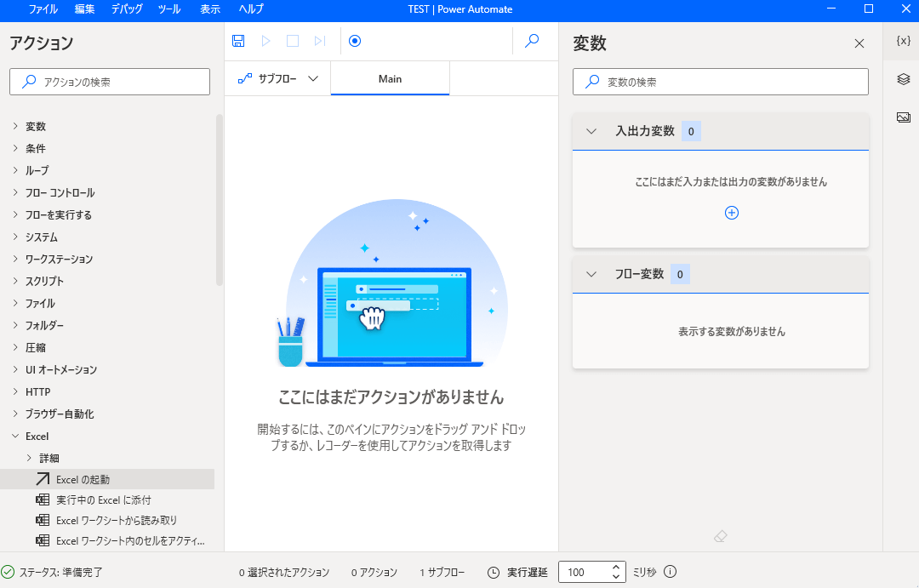919x588 pixels.
Task: Run the flow with the play icon
Action: pyautogui.click(x=265, y=40)
